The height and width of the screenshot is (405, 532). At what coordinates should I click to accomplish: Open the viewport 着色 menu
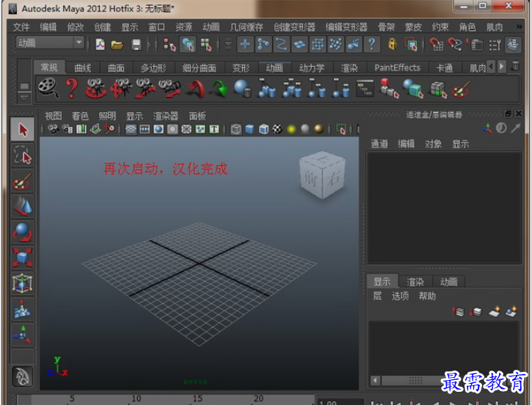(80, 116)
